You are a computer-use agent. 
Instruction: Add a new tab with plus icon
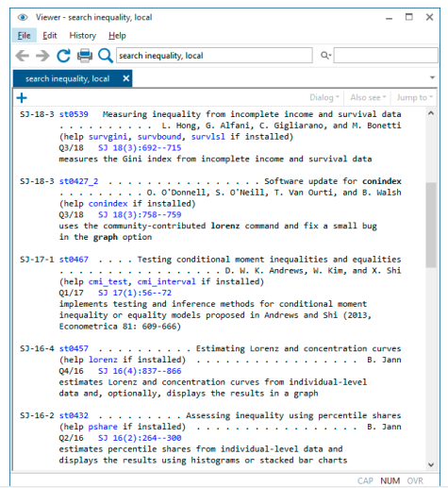(22, 98)
